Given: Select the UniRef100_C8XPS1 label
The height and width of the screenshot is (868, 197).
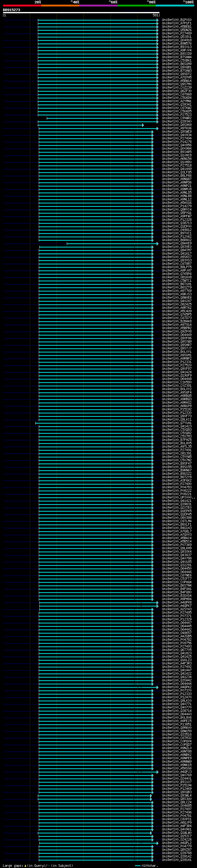Looking at the screenshot, I should [177, 819].
